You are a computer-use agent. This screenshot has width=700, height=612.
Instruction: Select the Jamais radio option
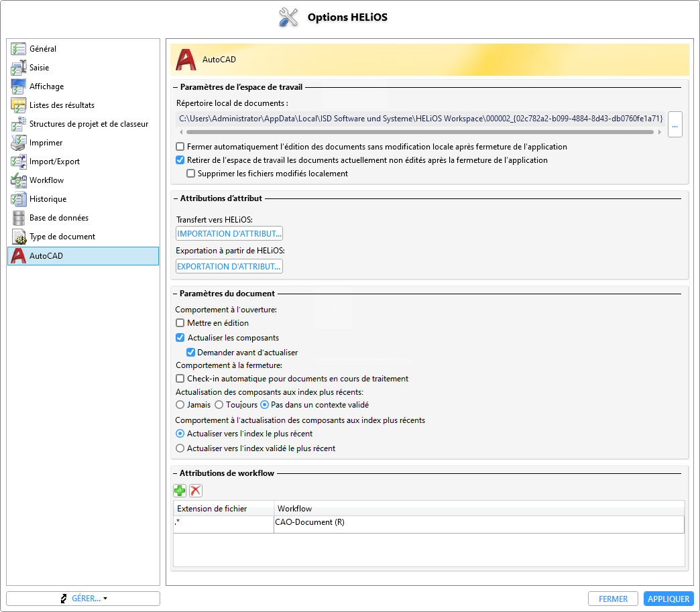[180, 405]
